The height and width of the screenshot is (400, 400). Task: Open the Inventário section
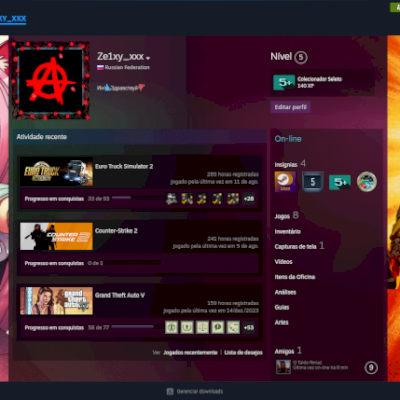287,231
